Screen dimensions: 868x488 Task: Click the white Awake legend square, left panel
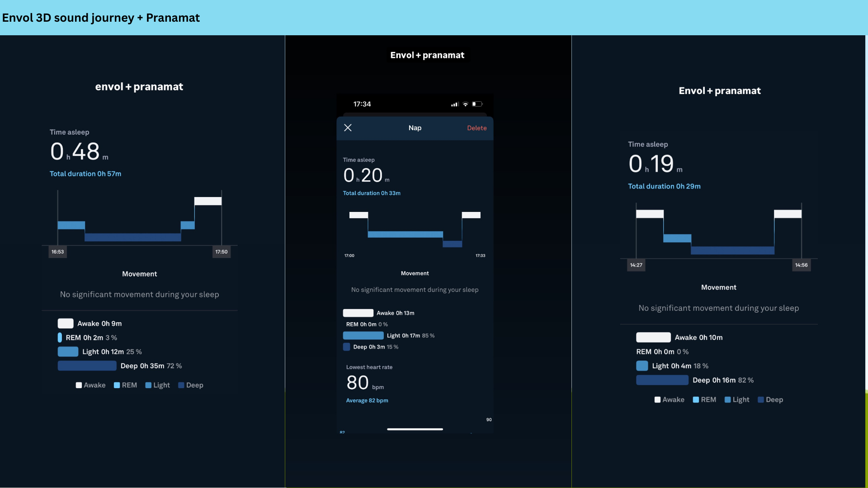(79, 385)
